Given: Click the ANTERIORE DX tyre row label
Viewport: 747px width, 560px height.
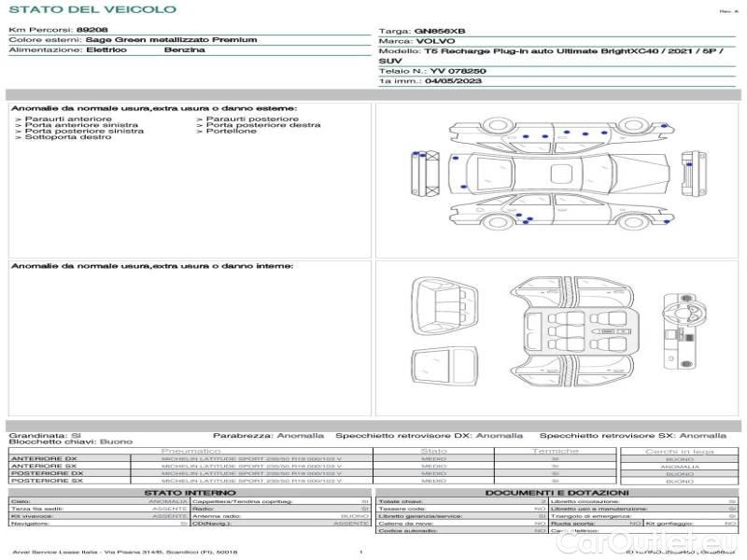Looking at the screenshot, I should coord(44,458).
